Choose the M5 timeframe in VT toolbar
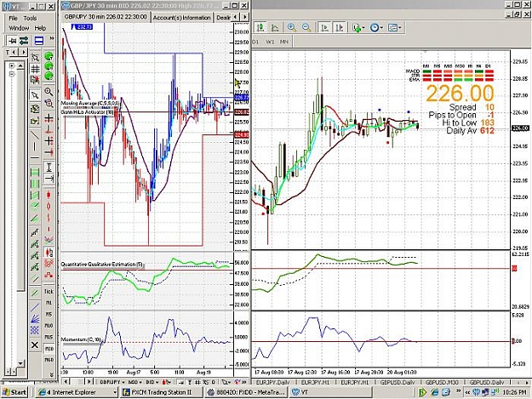Image resolution: width=532 pixels, height=399 pixels. [49, 314]
